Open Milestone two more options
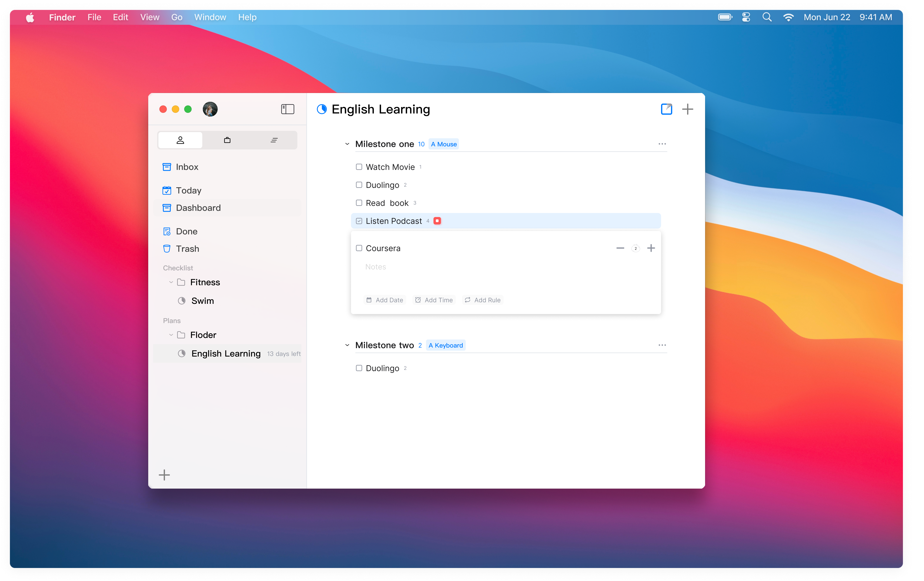 (662, 345)
